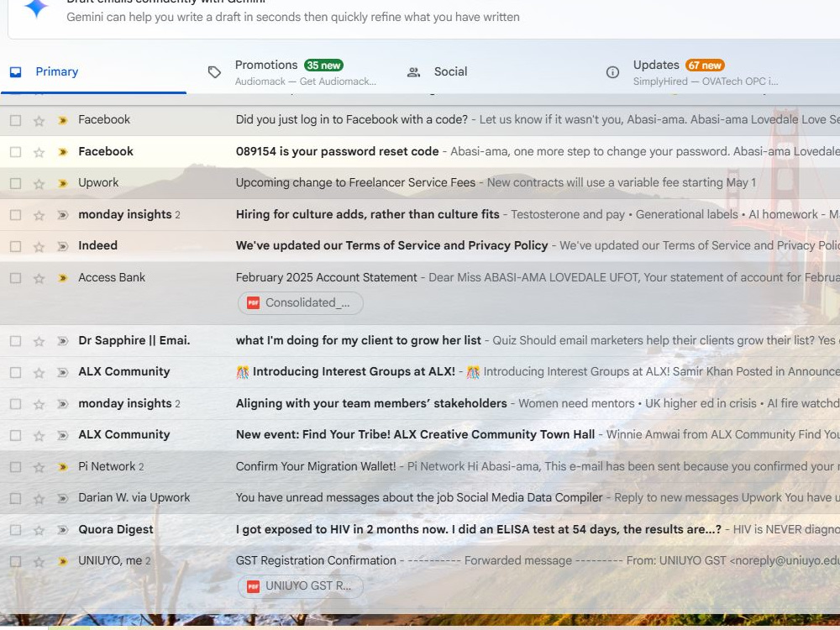The width and height of the screenshot is (840, 630).
Task: Tick the Indeed email checkbox
Action: click(15, 246)
